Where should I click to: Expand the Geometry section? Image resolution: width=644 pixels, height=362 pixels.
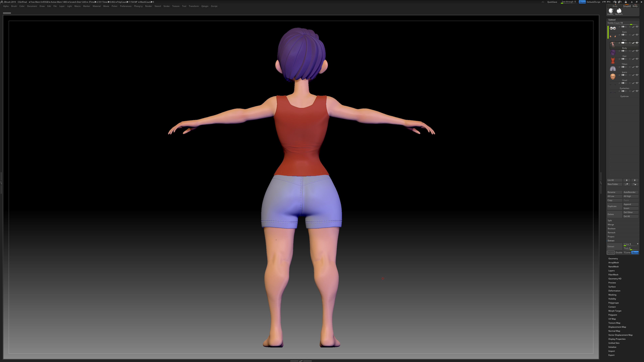coord(613,259)
